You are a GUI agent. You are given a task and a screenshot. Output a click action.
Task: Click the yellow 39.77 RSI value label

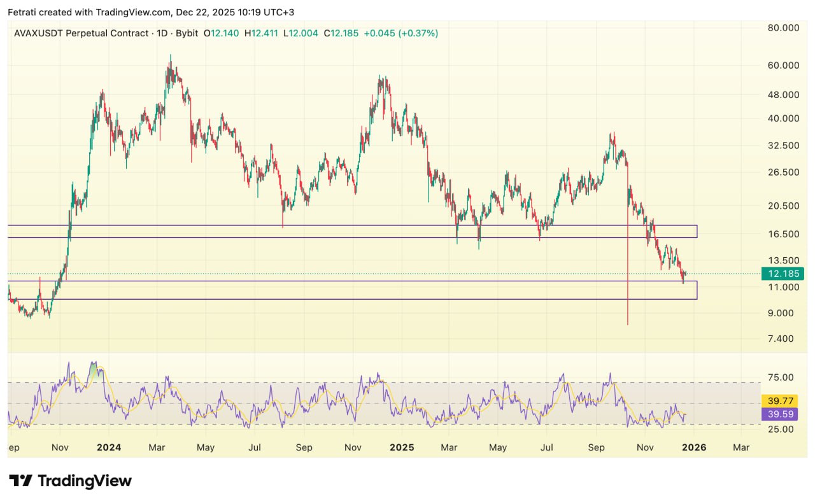tap(779, 400)
